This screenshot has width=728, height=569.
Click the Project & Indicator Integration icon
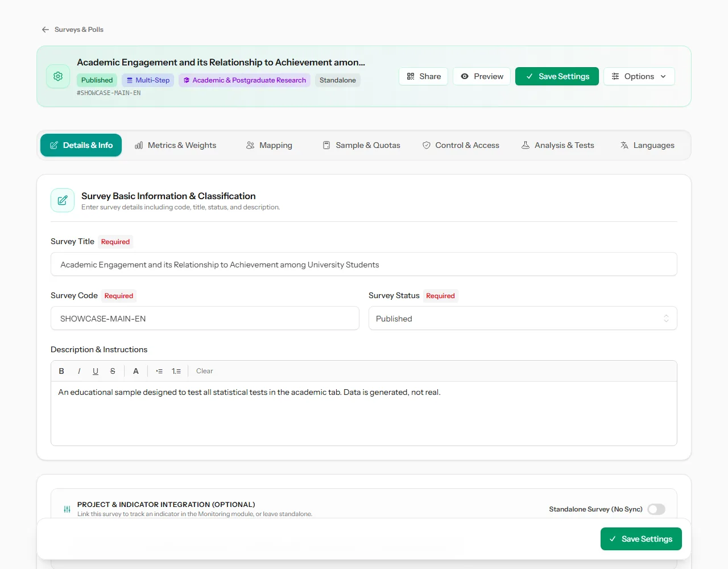(x=67, y=509)
